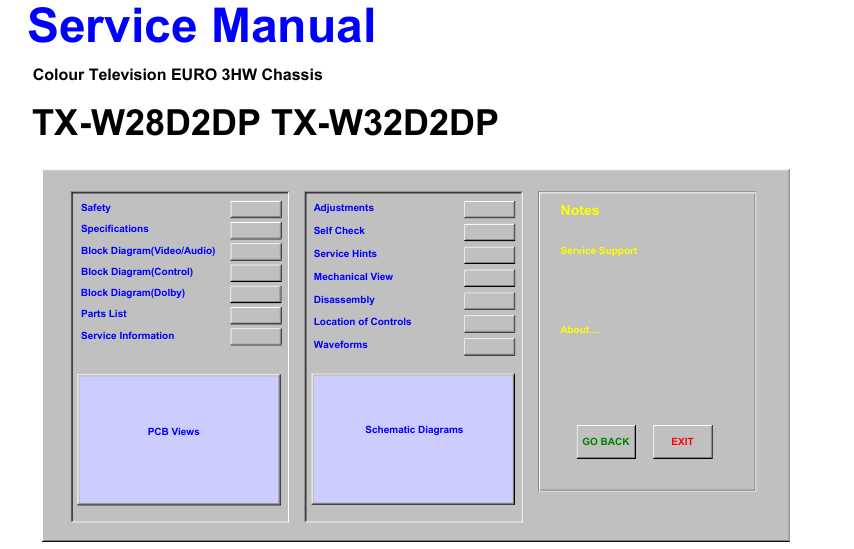Click the button beside Parts List
Screen dimensions: 854x549
pyautogui.click(x=255, y=315)
